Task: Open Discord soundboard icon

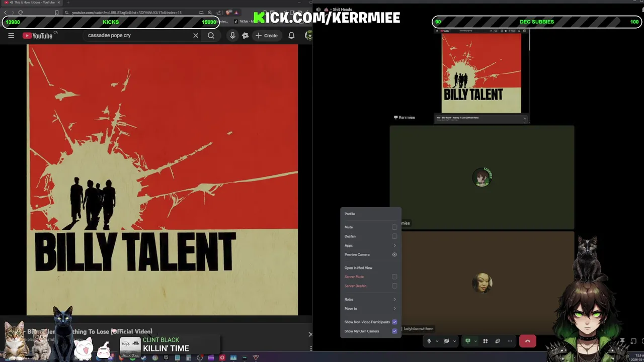Action: 498,341
